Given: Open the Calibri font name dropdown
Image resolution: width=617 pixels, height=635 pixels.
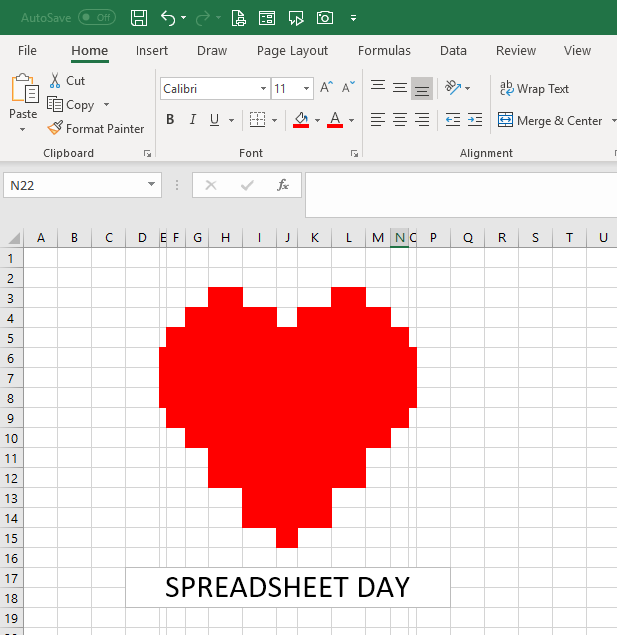Looking at the screenshot, I should 263,88.
